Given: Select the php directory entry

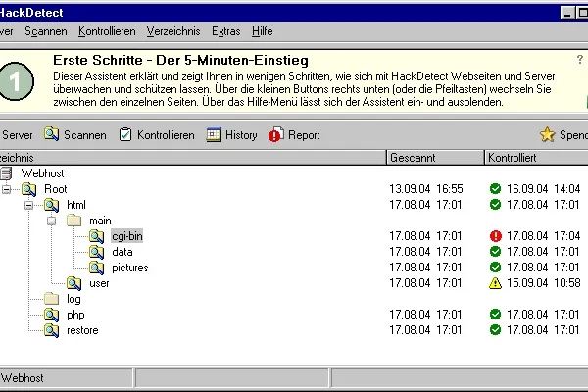Looking at the screenshot, I should [75, 315].
